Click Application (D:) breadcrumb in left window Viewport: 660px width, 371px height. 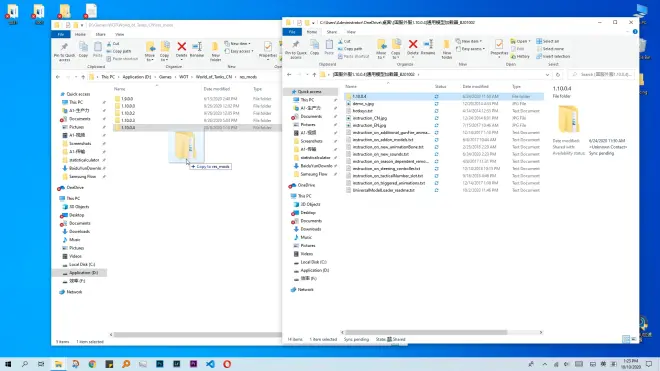pyautogui.click(x=137, y=77)
